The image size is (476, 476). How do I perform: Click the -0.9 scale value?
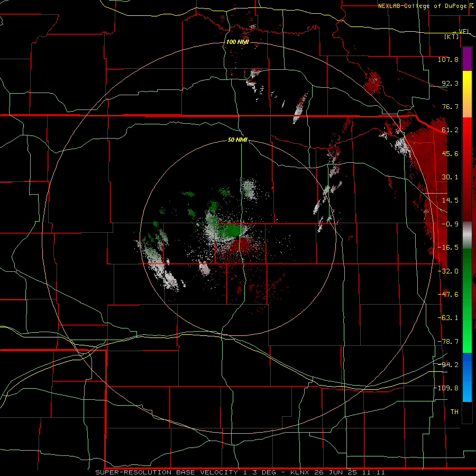click(450, 224)
